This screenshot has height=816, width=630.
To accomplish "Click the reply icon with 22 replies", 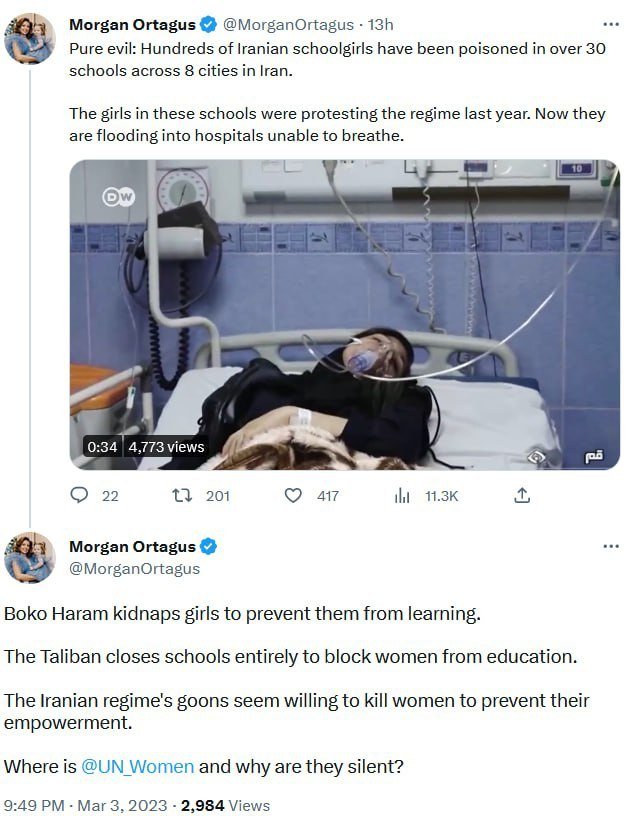I will coord(81,495).
